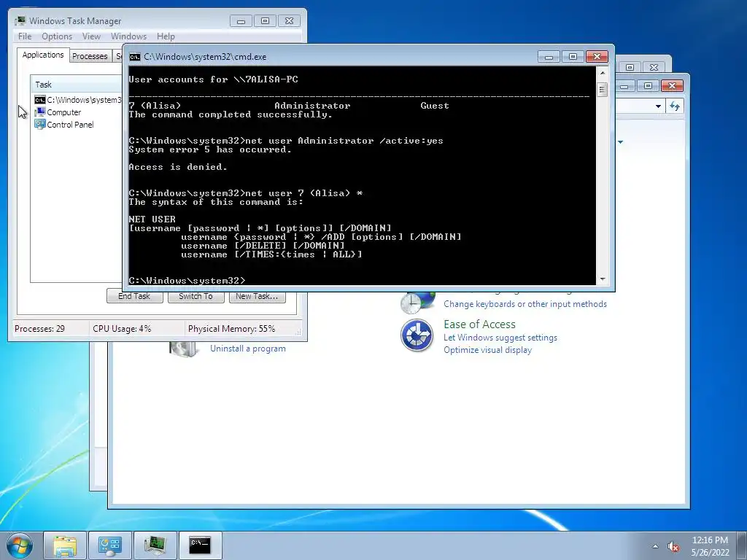The height and width of the screenshot is (560, 747).
Task: Close the Control Panel window
Action: coord(672,86)
